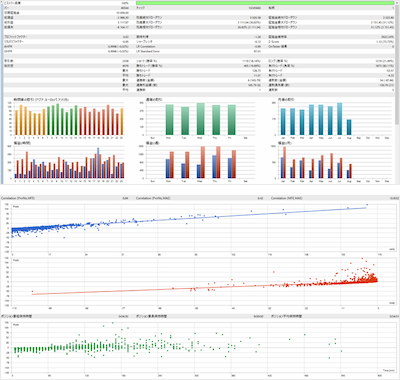Viewport: 400px width, 380px height.
Task: Select the LR Standard Error label
Action: click(148, 52)
